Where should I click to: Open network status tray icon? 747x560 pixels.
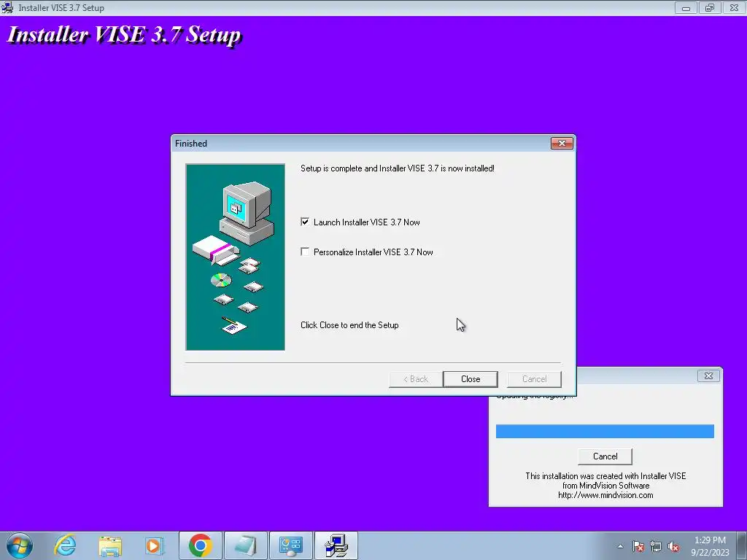(x=656, y=546)
